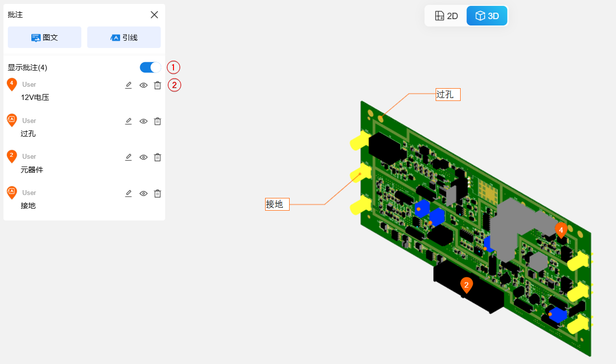The width and height of the screenshot is (616, 364).
Task: Edit the 元器件 annotation
Action: [128, 157]
